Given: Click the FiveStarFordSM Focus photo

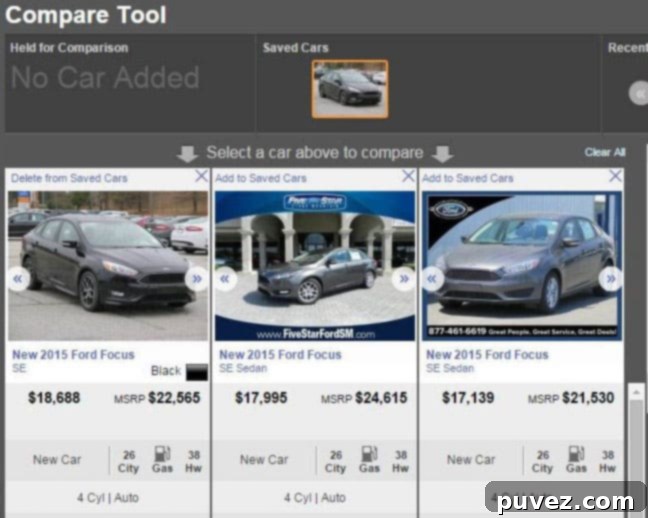Looking at the screenshot, I should [315, 265].
